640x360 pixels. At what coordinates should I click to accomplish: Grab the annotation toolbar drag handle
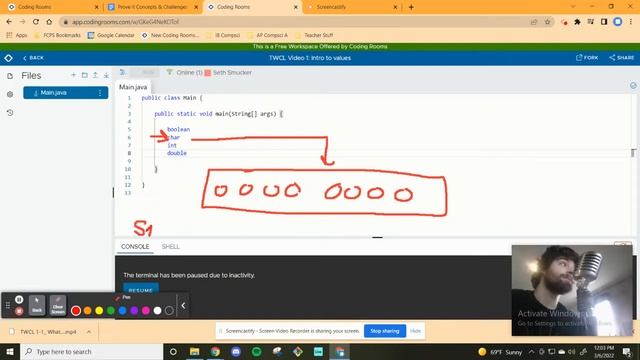point(7,305)
